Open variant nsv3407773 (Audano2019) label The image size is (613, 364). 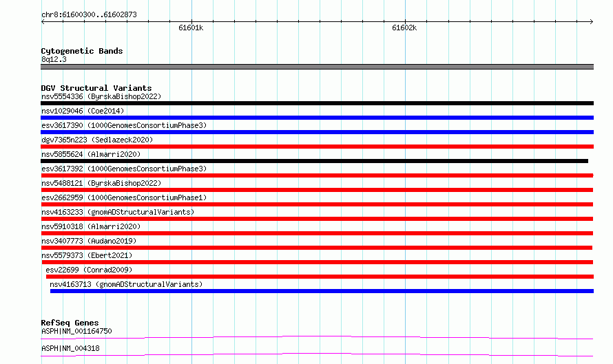tap(89, 241)
